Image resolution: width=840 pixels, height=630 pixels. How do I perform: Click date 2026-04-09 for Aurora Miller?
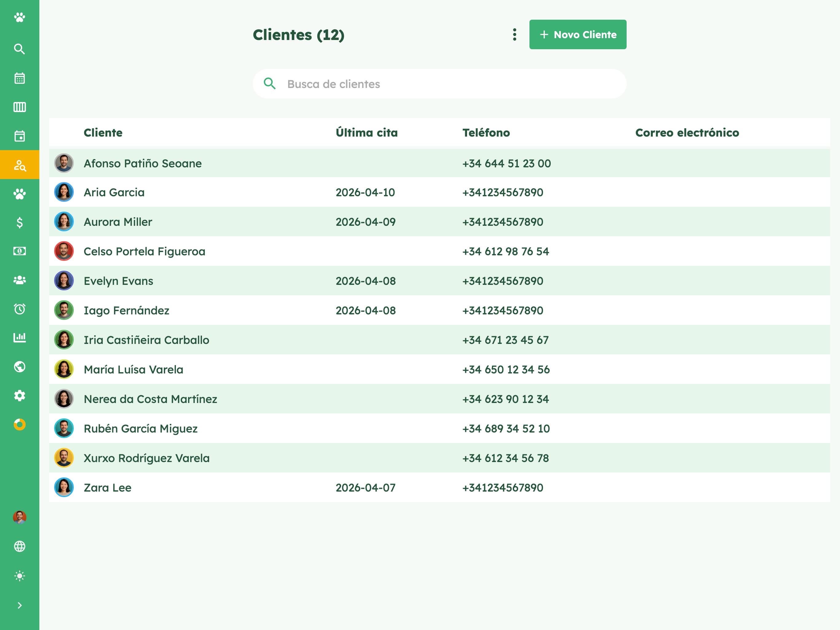pos(366,222)
